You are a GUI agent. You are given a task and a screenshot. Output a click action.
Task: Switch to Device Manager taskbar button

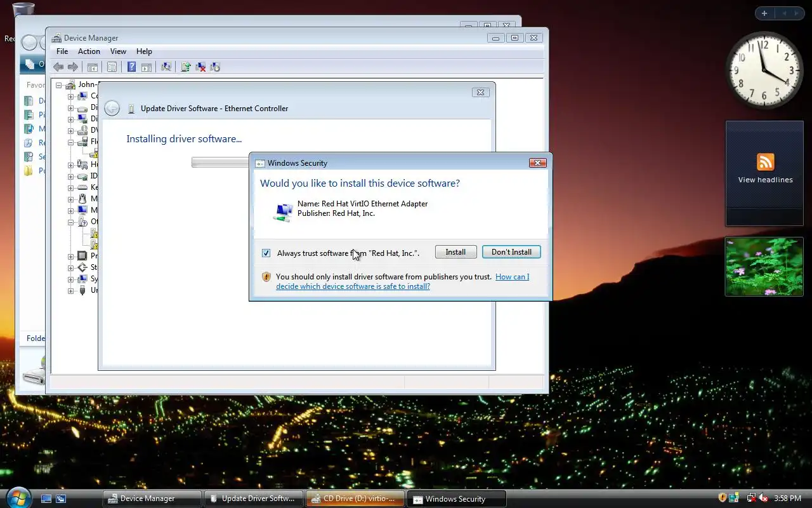(152, 498)
